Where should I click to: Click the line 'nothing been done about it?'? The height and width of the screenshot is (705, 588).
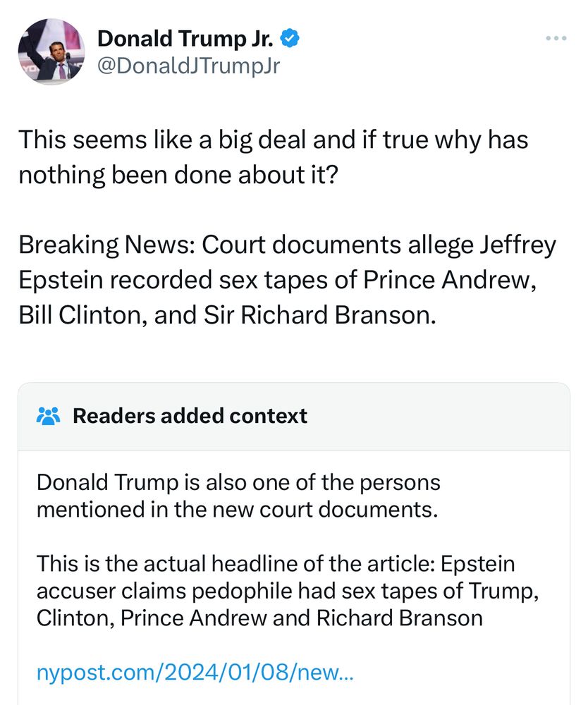(x=178, y=173)
